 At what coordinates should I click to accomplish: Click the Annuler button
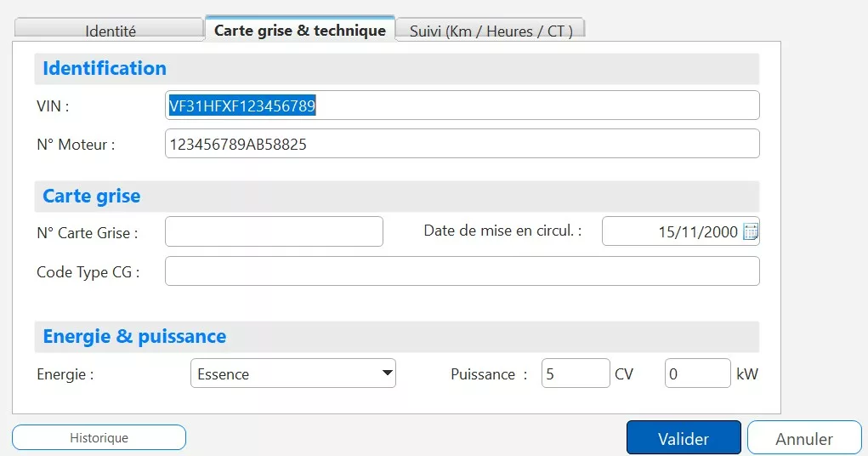804,438
